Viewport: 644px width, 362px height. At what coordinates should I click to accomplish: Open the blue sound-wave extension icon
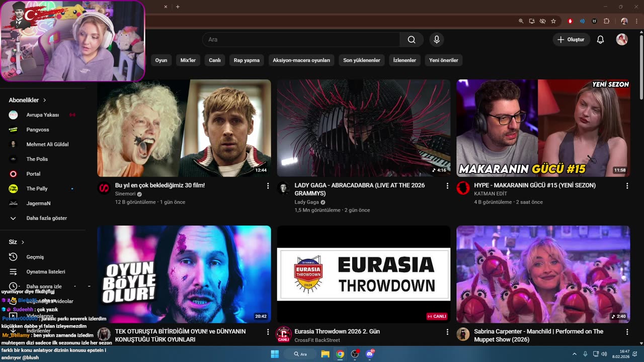582,21
